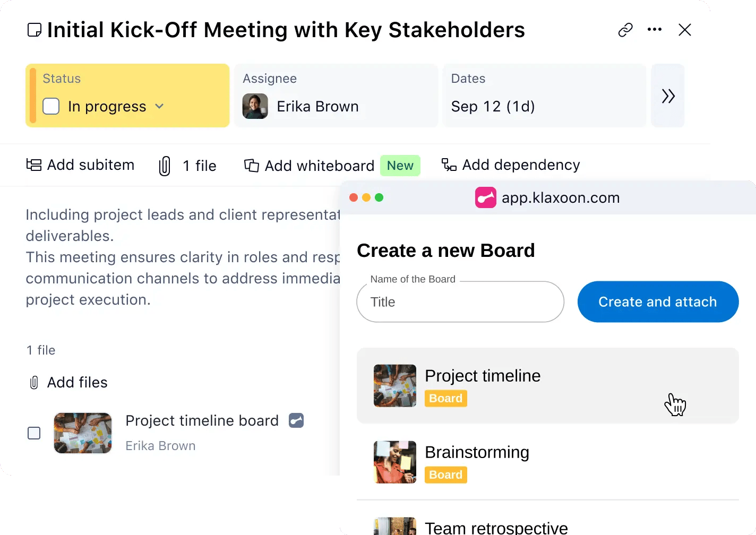Click the paperclip icon next to 1 file
Viewport: 756px width, 535px height.
point(165,165)
